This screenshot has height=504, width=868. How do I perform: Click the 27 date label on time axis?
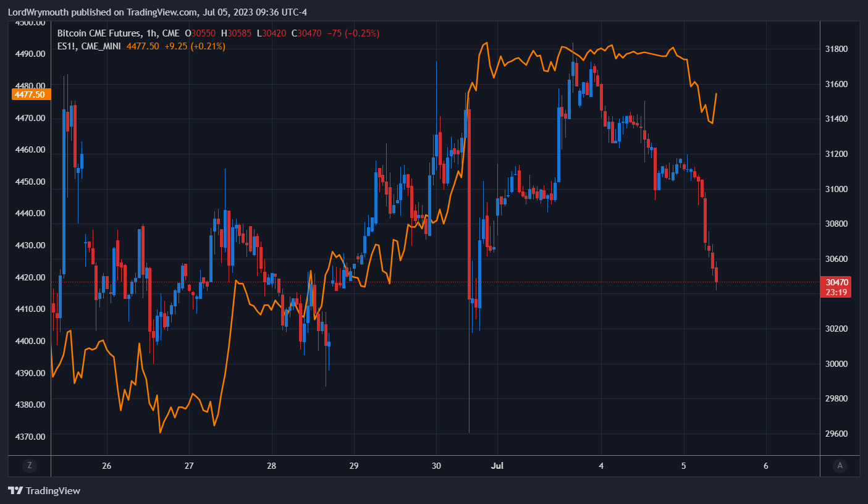pyautogui.click(x=189, y=466)
